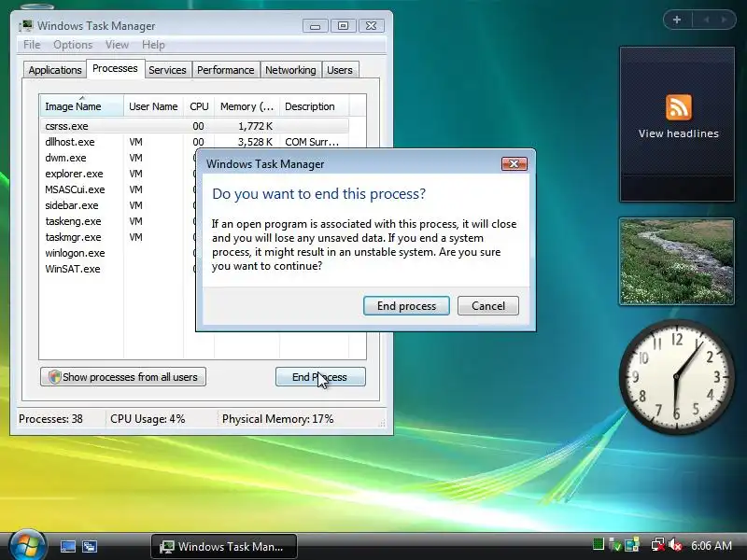Close the confirmation dialog with the red X
Screen dimensions: 747x560
pyautogui.click(x=514, y=164)
